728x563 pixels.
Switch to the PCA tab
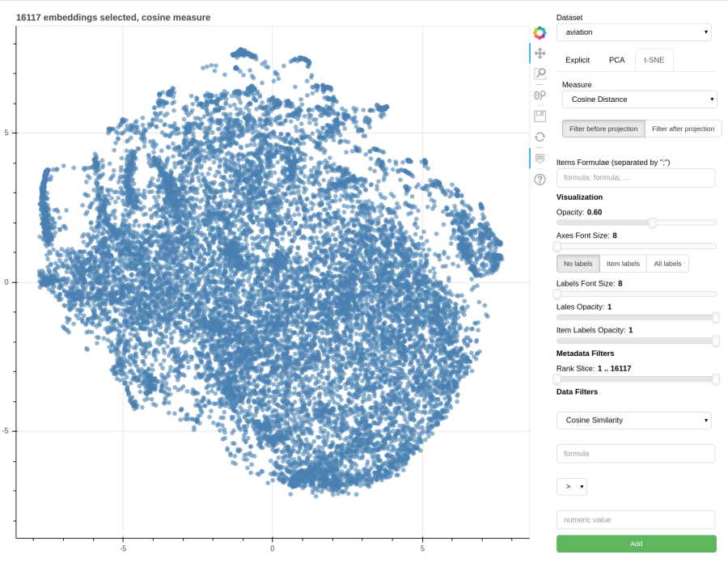pos(616,60)
